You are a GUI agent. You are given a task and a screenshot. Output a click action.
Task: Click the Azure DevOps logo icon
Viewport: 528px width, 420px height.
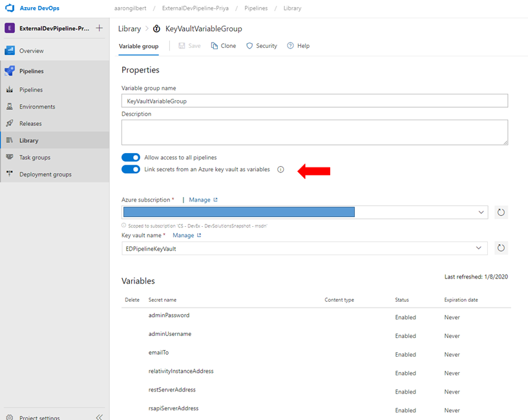click(10, 8)
